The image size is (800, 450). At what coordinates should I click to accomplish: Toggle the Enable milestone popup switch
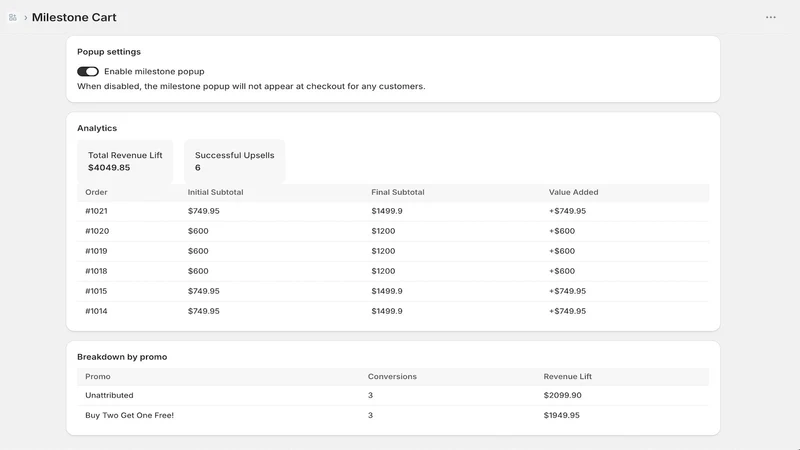point(88,71)
